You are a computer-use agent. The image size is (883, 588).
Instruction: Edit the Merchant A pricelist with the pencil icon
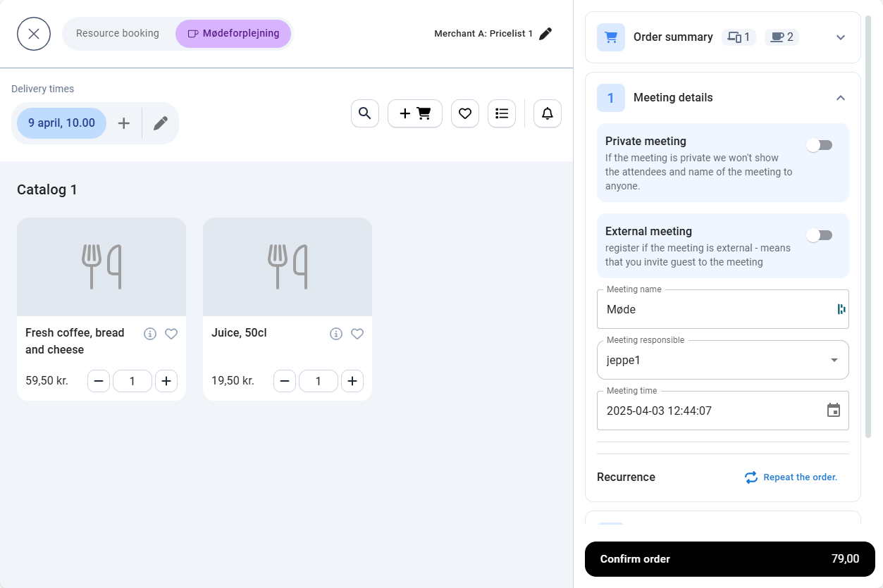(545, 34)
